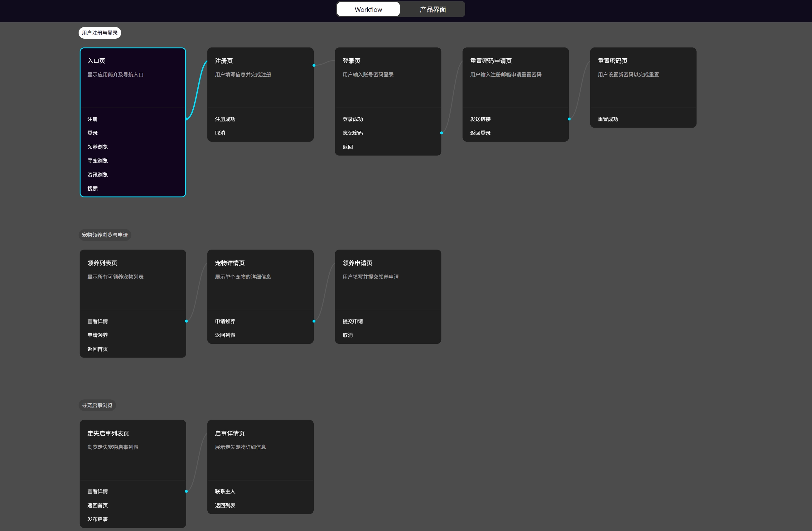Click the description 展示走失宠物详细信息
The width and height of the screenshot is (812, 531).
tap(240, 447)
